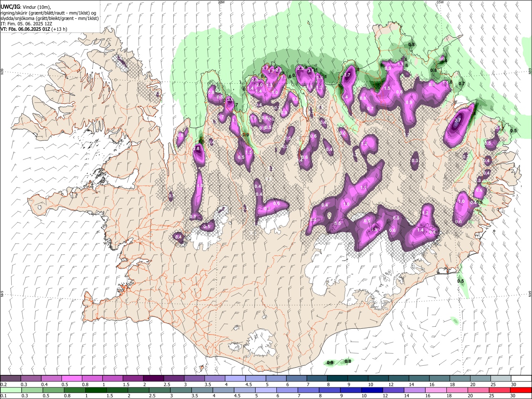Pick lower legend deep blue swatch between 10 and 12
Viewport: 532px width, 399px height.
372,390
